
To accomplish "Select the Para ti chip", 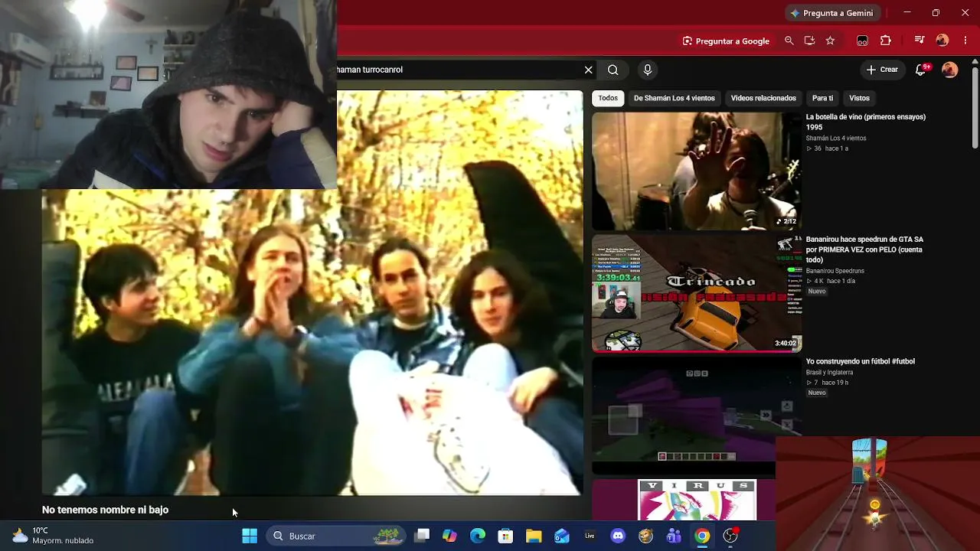I will (823, 98).
